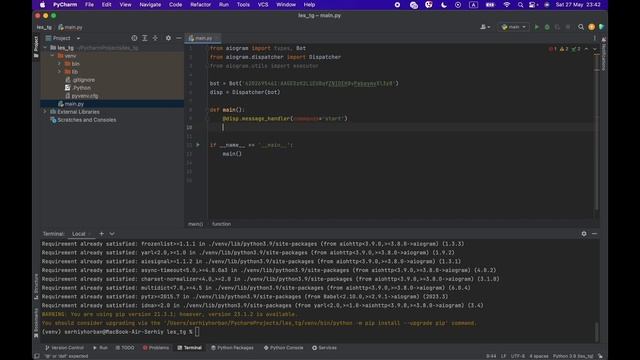Image resolution: width=640 pixels, height=360 pixels.
Task: Toggle tool window bars icon in status bar corner
Action: 37,356
